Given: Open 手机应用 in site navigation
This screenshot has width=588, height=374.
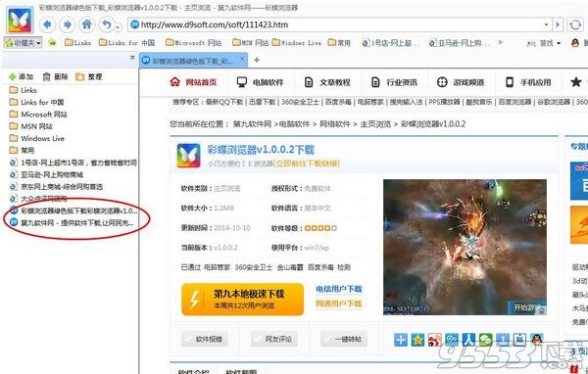Looking at the screenshot, I should point(527,82).
